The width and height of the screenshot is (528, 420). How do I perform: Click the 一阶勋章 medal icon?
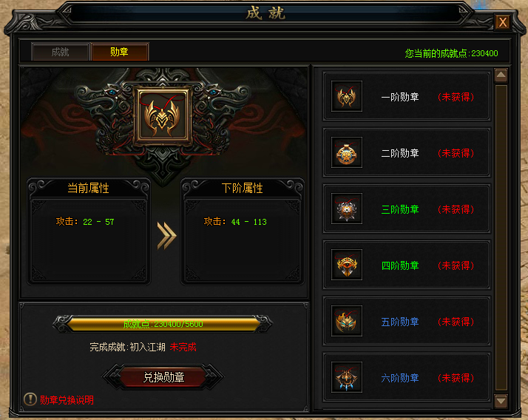[347, 96]
